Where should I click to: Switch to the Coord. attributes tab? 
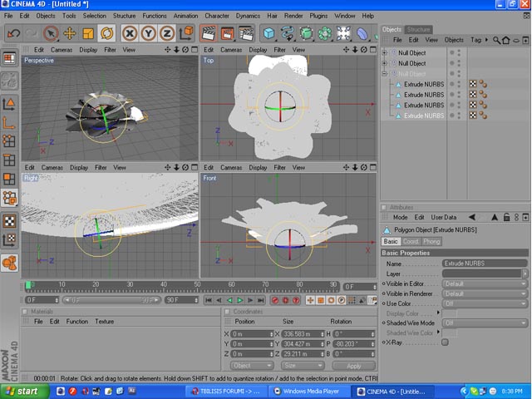411,242
